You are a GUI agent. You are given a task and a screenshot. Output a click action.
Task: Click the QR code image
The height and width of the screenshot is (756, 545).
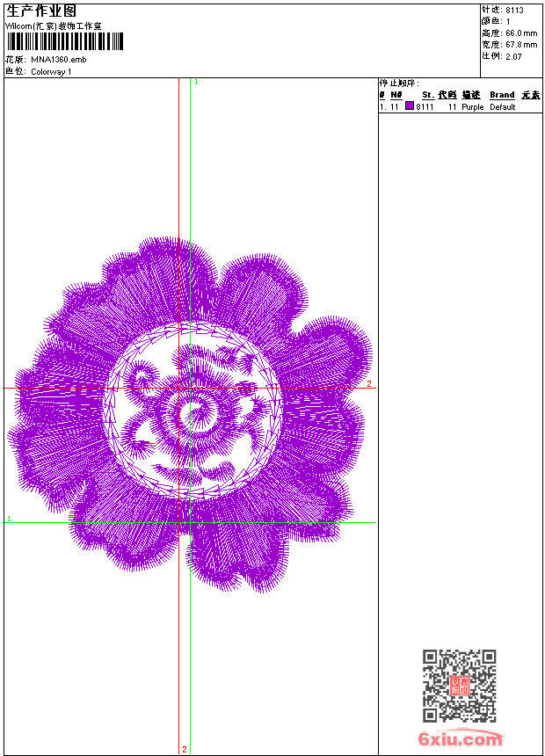pos(459,686)
